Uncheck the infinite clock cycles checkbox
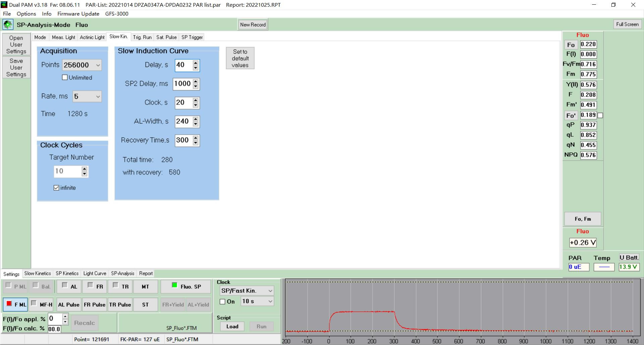Screen dimensions: 644x345 (x=56, y=188)
